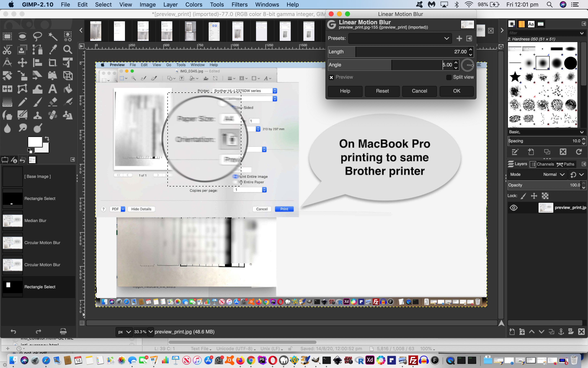Select the Perspective cube tool
The width and height of the screenshot is (588, 368).
[x=68, y=76]
